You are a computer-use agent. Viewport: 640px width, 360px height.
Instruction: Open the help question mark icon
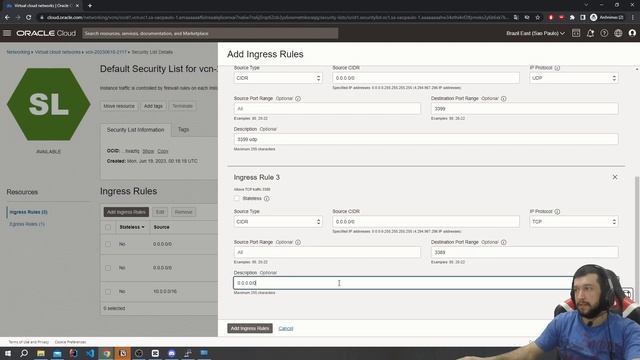tap(604, 33)
